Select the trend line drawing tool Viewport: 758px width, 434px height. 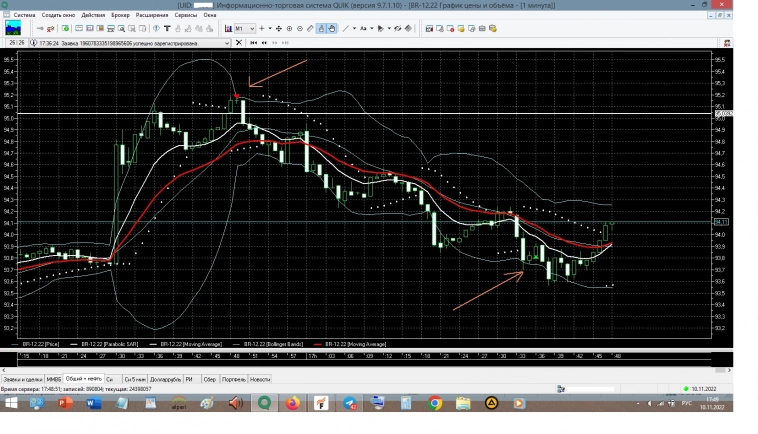click(x=346, y=29)
